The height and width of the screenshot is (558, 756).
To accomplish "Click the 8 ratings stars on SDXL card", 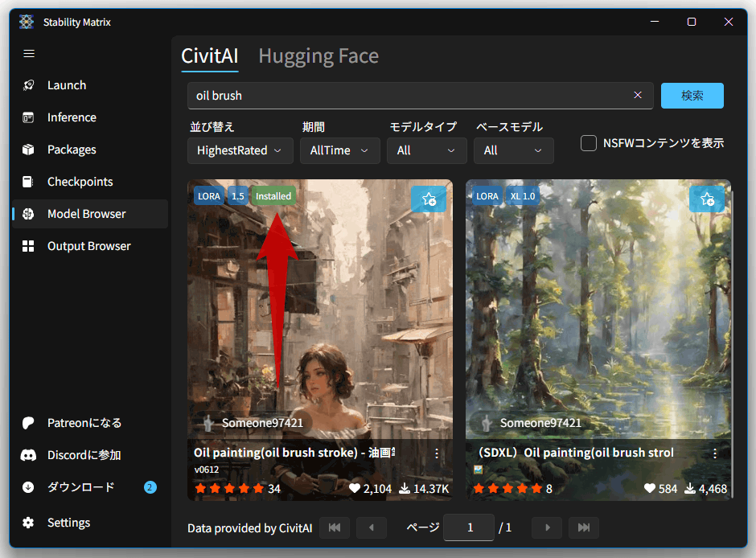I will [508, 489].
